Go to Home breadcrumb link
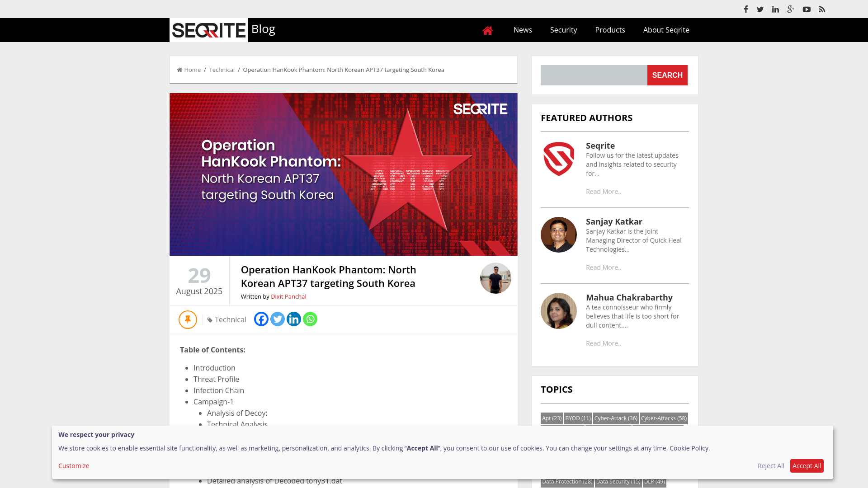 point(189,70)
